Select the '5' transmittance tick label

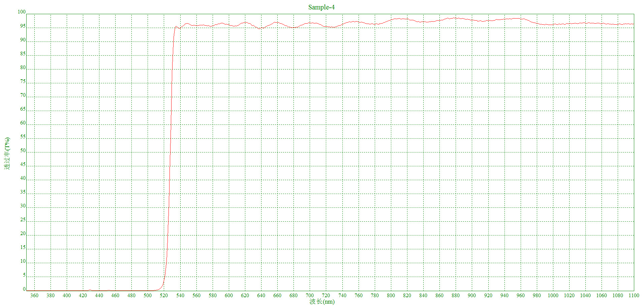pyautogui.click(x=24, y=275)
